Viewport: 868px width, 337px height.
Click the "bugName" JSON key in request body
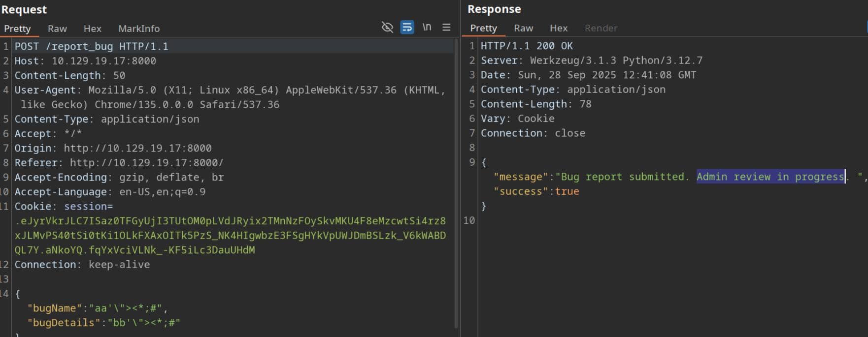click(54, 308)
